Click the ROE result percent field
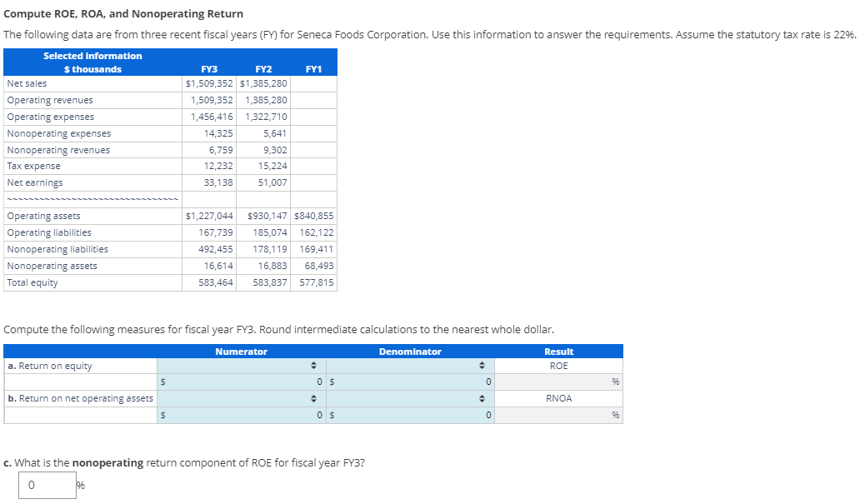 pyautogui.click(x=558, y=382)
